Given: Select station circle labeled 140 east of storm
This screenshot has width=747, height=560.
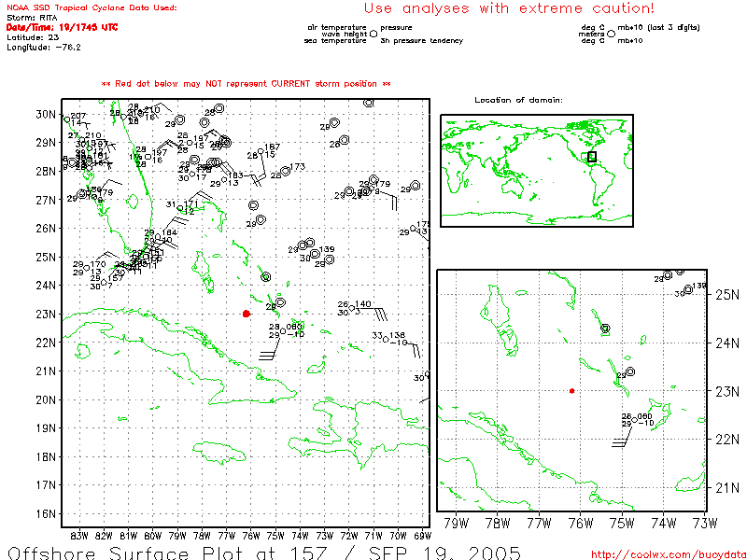Looking at the screenshot, I should (351, 309).
